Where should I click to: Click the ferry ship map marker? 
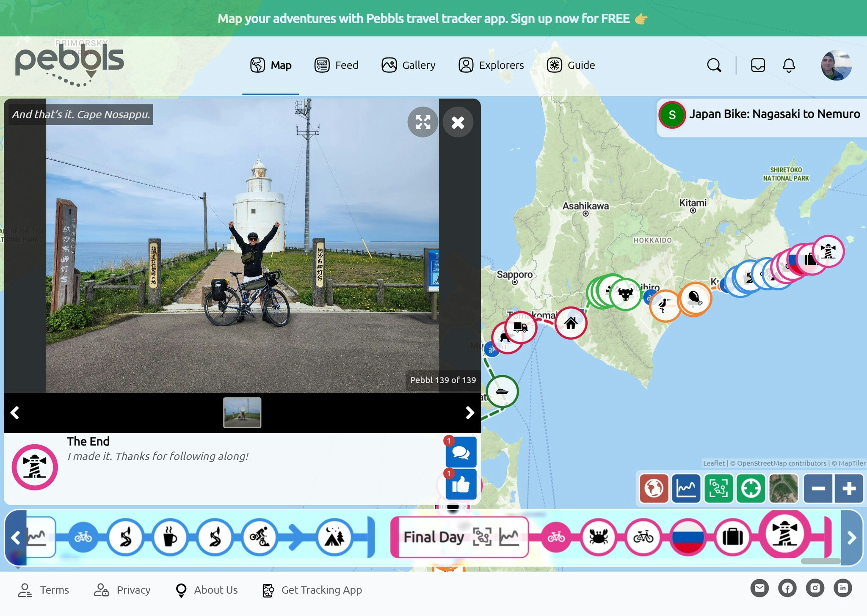pyautogui.click(x=502, y=391)
